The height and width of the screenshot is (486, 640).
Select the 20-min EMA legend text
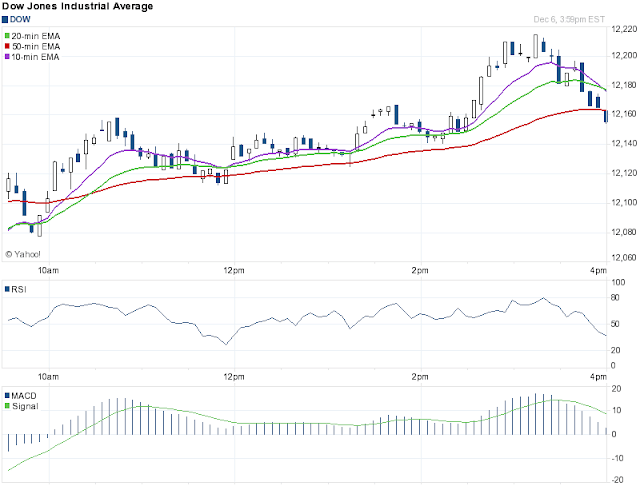tap(36, 36)
